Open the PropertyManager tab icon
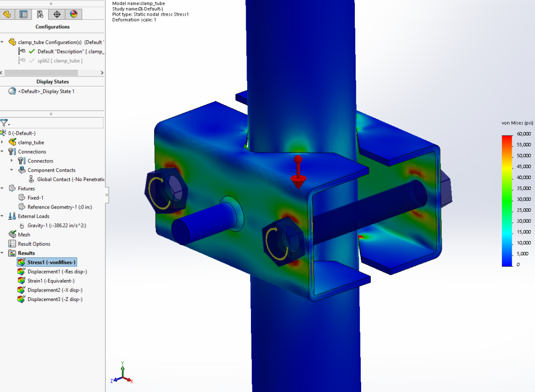This screenshot has width=535, height=392. click(x=24, y=14)
